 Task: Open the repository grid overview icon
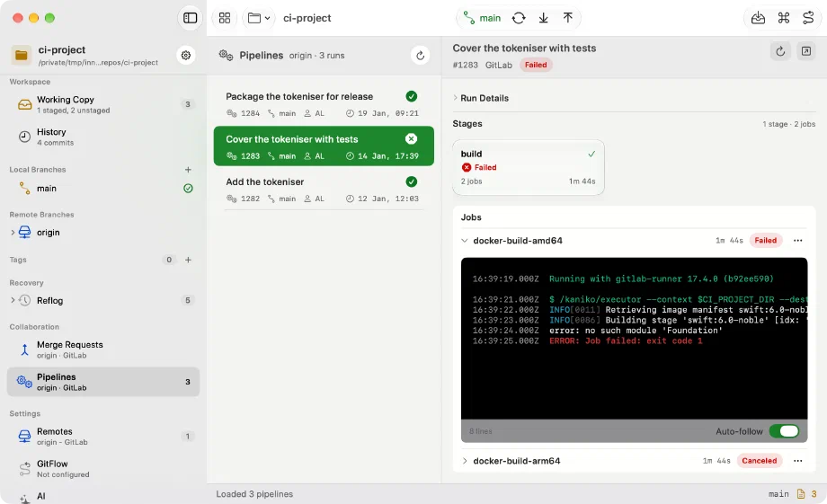click(x=225, y=18)
